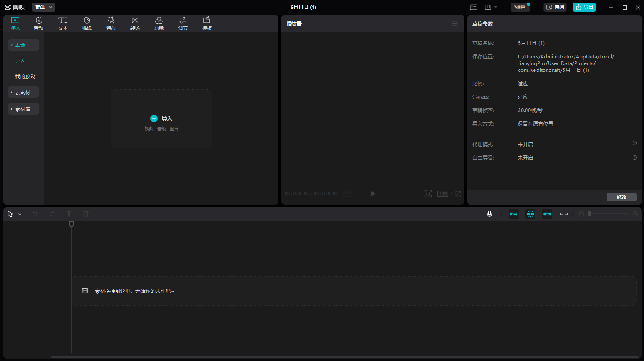Click the 自由层级 help question icon

pyautogui.click(x=635, y=158)
